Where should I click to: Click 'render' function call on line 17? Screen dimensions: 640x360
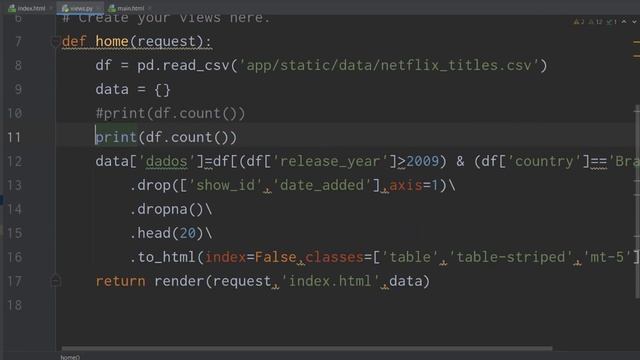coord(179,282)
